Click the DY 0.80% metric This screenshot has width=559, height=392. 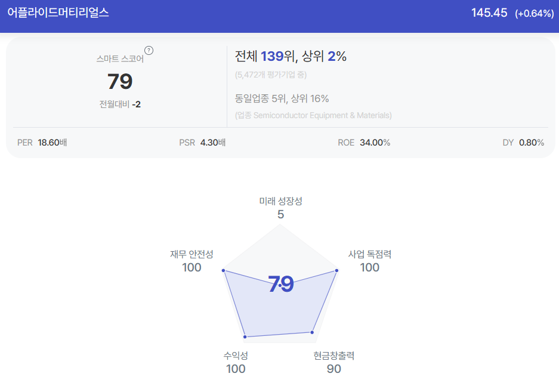click(x=523, y=143)
